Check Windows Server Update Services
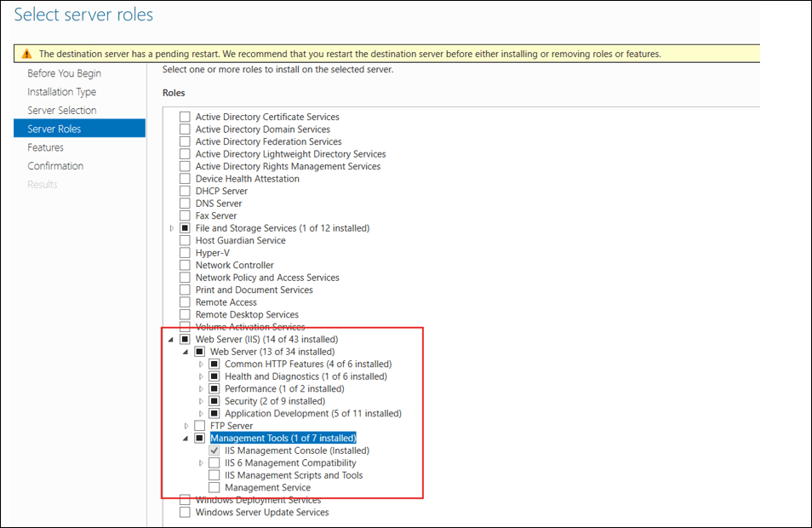 pyautogui.click(x=185, y=513)
